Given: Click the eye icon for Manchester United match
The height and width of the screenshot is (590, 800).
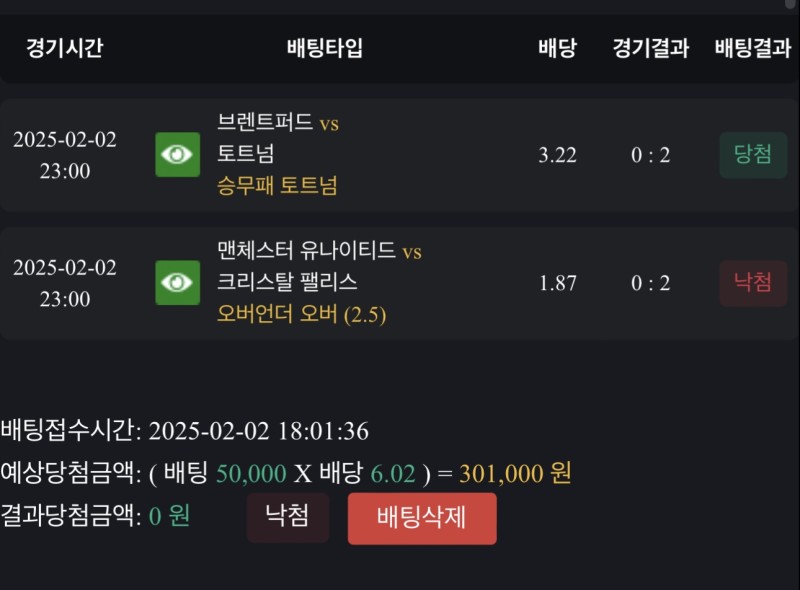Looking at the screenshot, I should [178, 283].
